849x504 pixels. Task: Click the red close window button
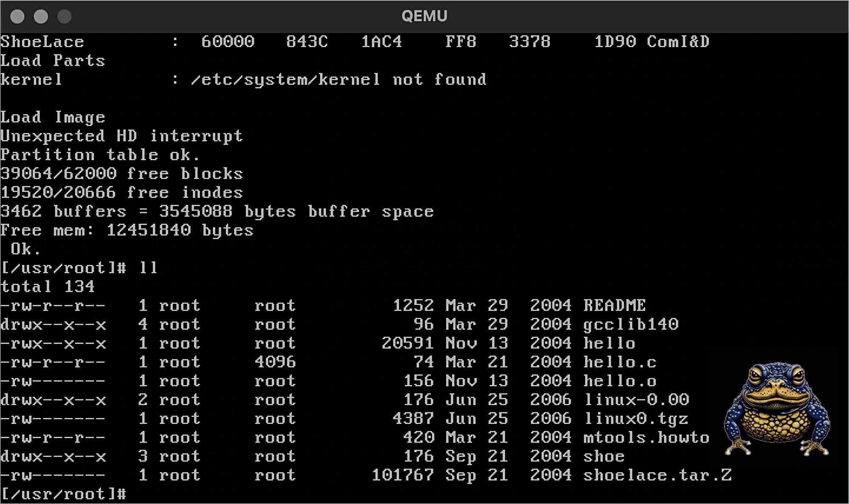point(17,17)
